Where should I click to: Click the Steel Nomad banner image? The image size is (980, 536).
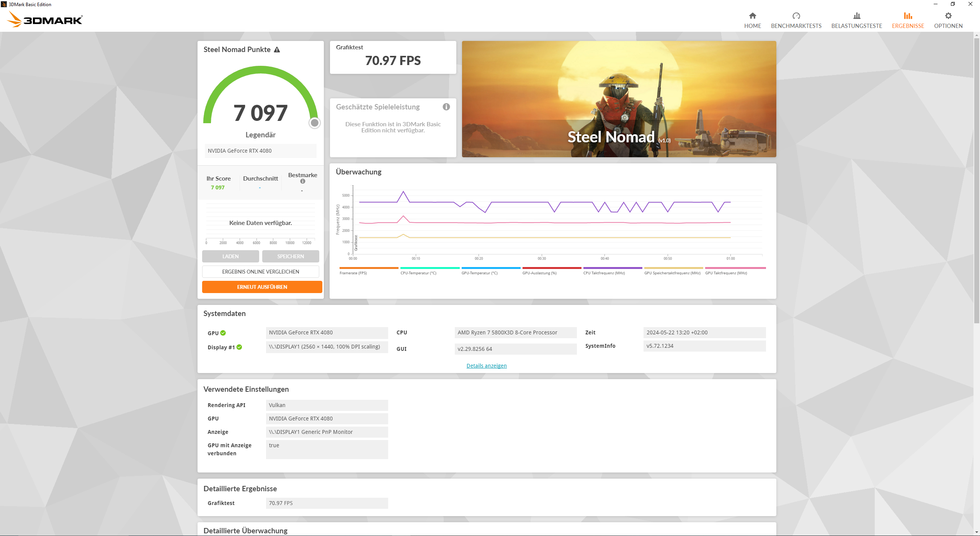(x=619, y=99)
